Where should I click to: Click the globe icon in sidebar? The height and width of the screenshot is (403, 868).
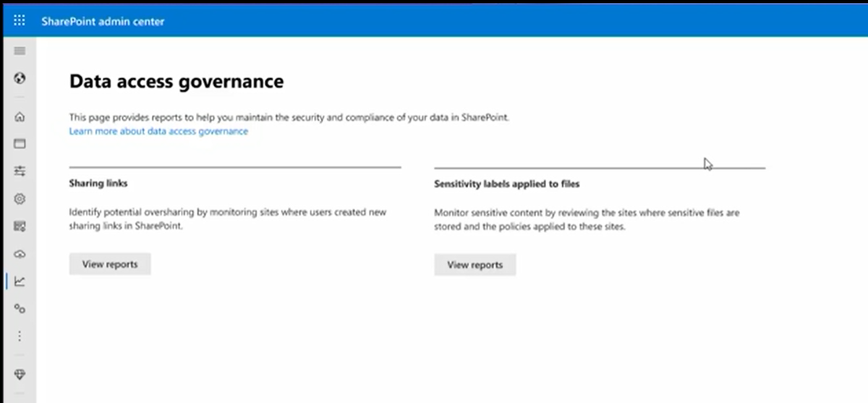[x=20, y=78]
